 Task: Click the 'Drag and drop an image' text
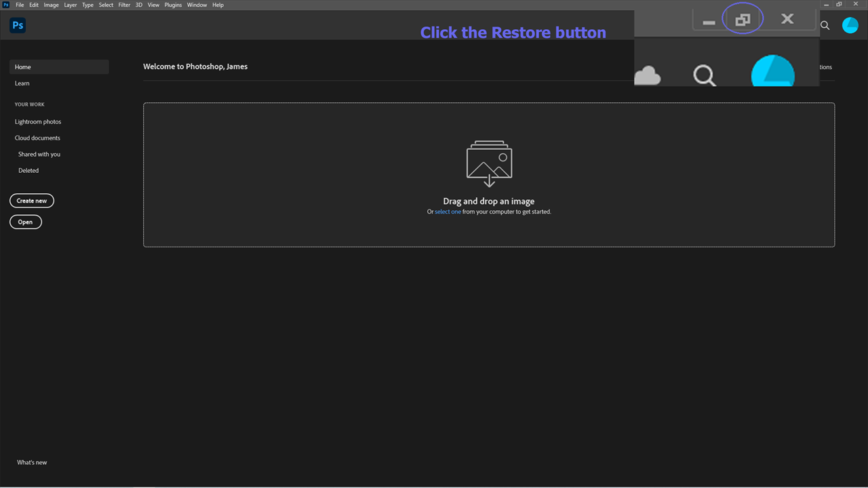(x=489, y=201)
